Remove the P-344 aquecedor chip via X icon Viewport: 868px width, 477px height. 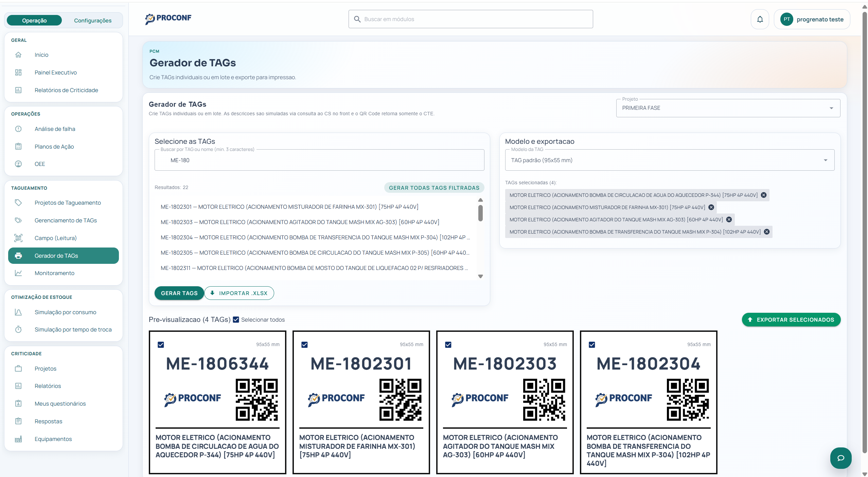[763, 195]
